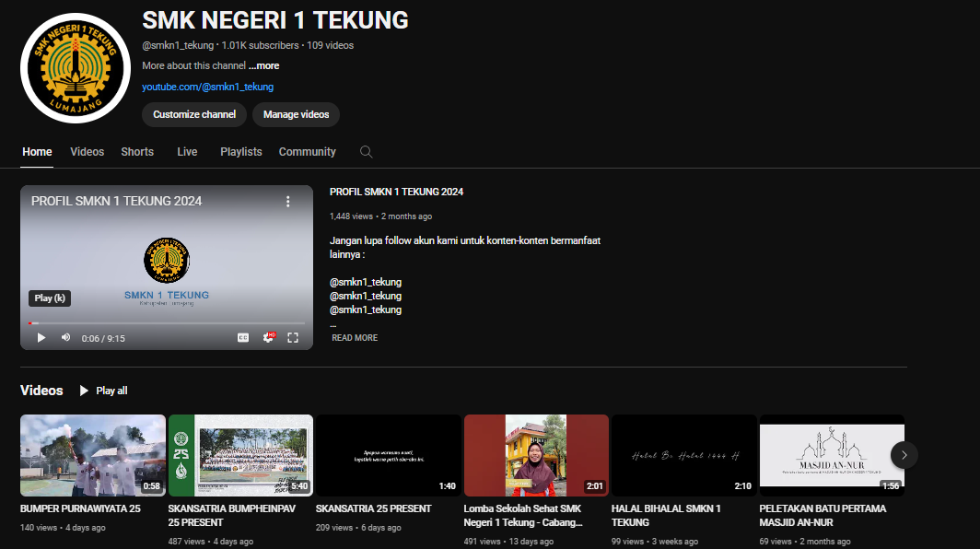Click the Customize channel button
980x549 pixels.
[x=194, y=114]
